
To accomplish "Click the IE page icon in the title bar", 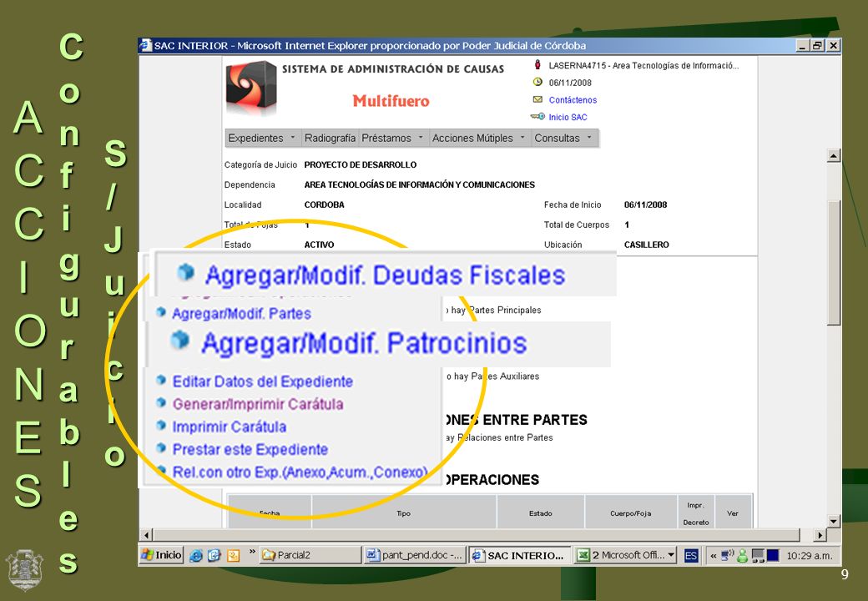I will tap(145, 45).
